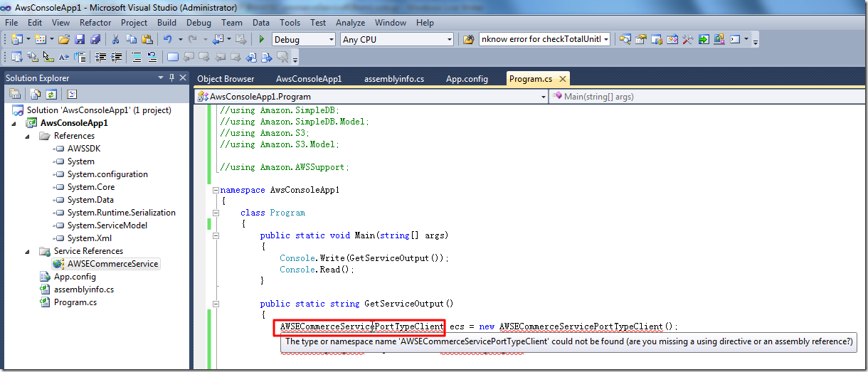Image resolution: width=868 pixels, height=372 pixels.
Task: Click the Paste clipboard icon
Action: tap(147, 39)
